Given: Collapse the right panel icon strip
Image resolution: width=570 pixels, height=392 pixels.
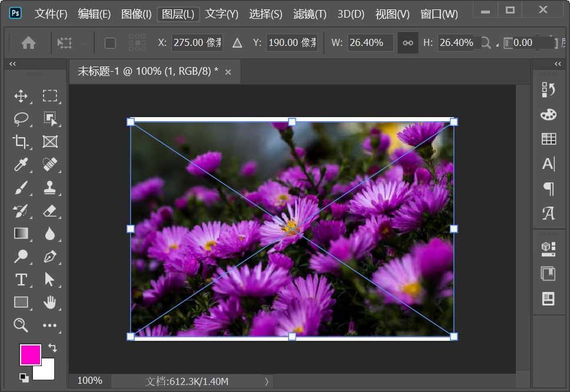Looking at the screenshot, I should coord(557,64).
